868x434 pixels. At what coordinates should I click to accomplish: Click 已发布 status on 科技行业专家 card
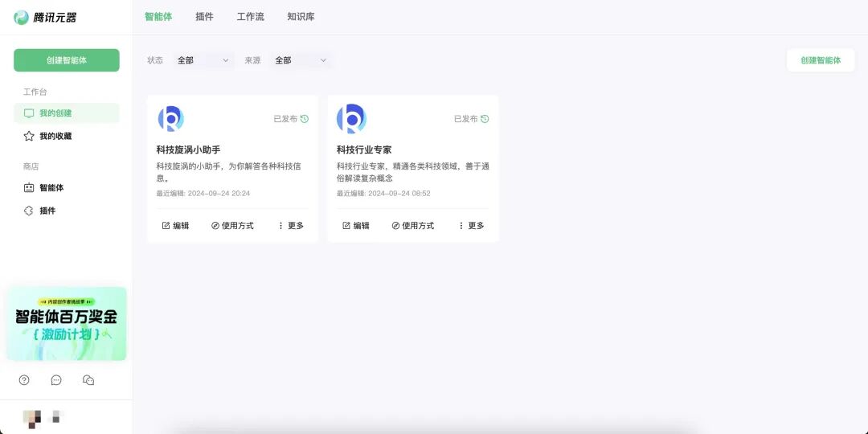pos(466,118)
